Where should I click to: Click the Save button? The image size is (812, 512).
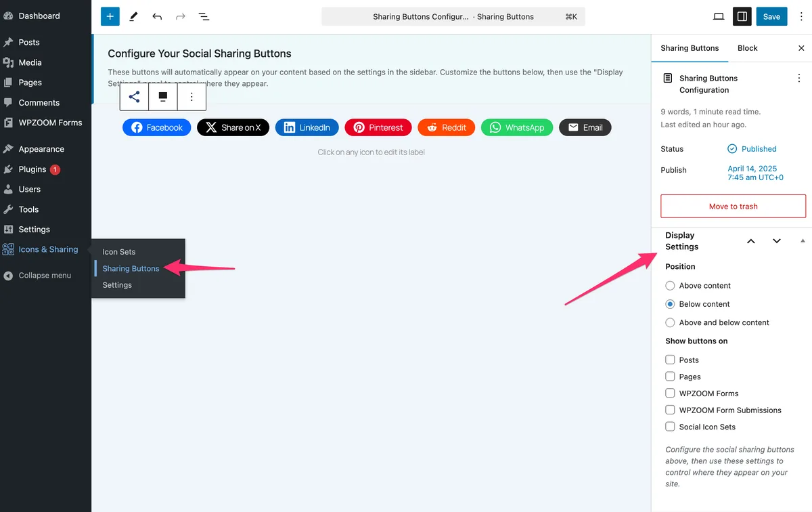point(771,16)
